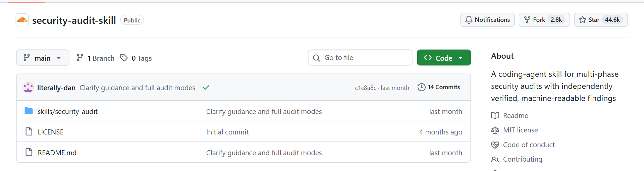
Task: Open the skills/security-audit folder
Action: coord(68,111)
